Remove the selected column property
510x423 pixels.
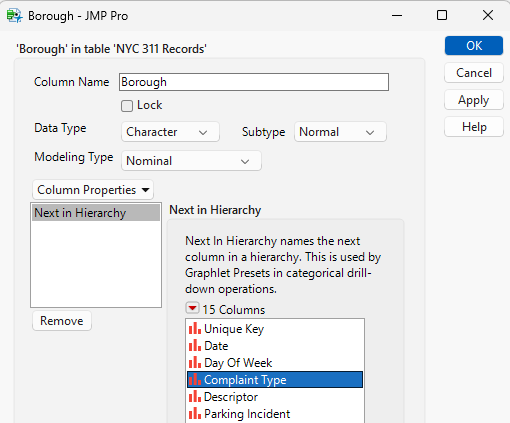click(x=62, y=321)
